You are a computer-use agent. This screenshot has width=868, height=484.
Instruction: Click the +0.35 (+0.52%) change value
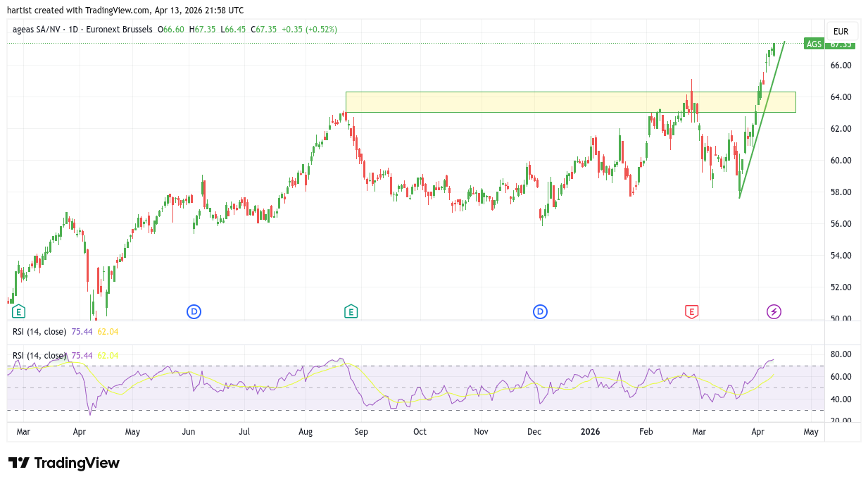[x=309, y=30]
